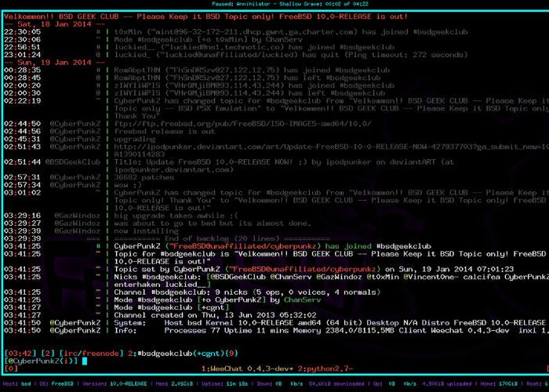Screen dimensions: 549x392
Task: Click the 2:#bsdgeekclub(+cgnt){9} buffer name
Action: coord(183,354)
